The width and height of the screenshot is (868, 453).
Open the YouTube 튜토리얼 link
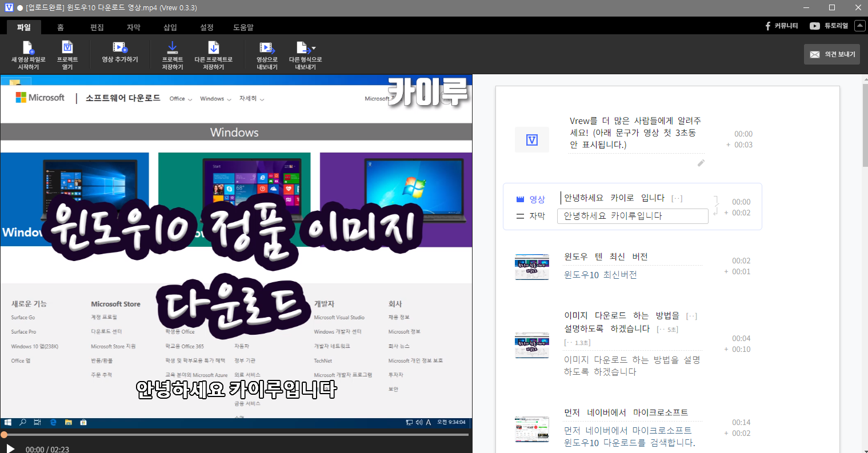pos(829,26)
